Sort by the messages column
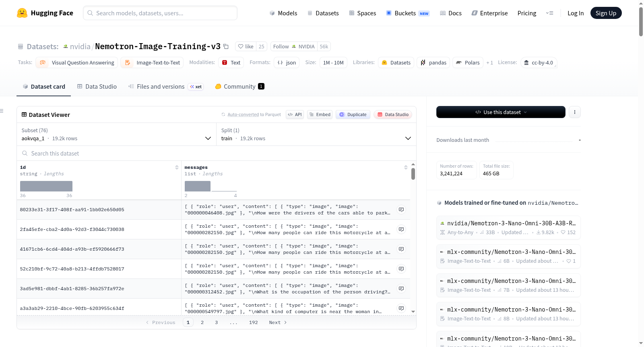 406,167
